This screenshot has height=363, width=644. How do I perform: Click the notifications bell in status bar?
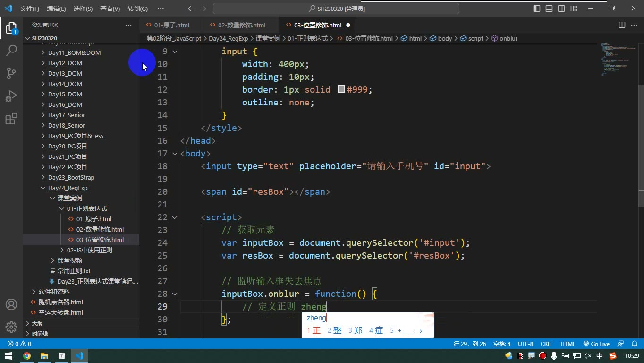[634, 344]
